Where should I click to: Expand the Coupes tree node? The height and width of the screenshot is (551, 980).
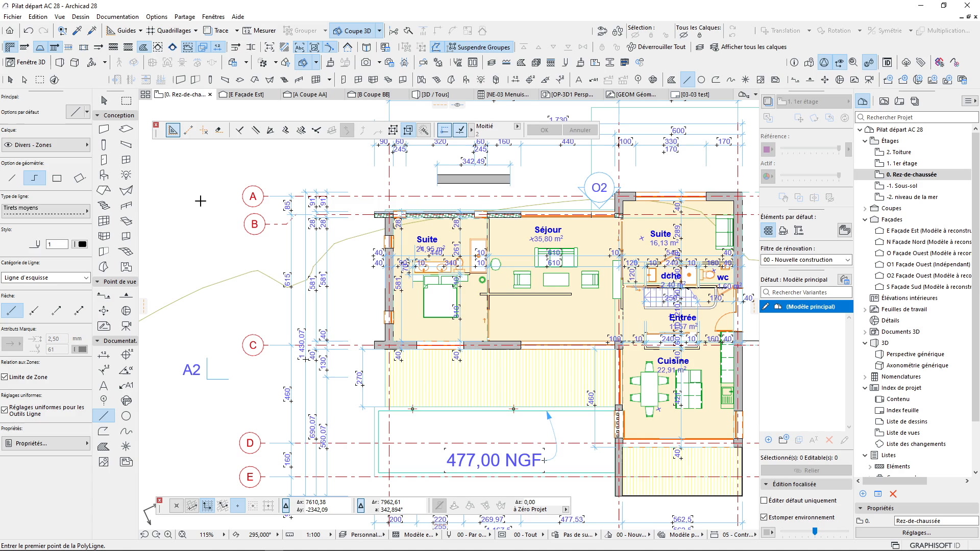[x=865, y=208]
